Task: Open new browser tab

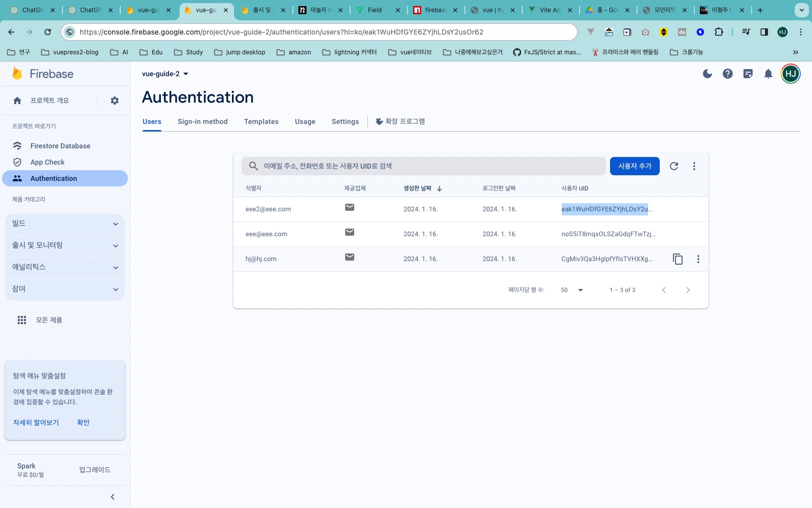Action: coord(760,10)
